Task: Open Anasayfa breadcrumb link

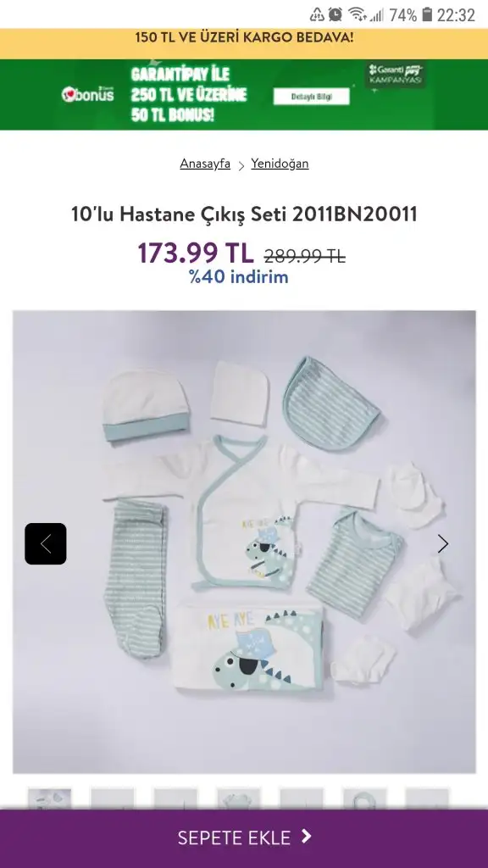Action: coord(205,164)
